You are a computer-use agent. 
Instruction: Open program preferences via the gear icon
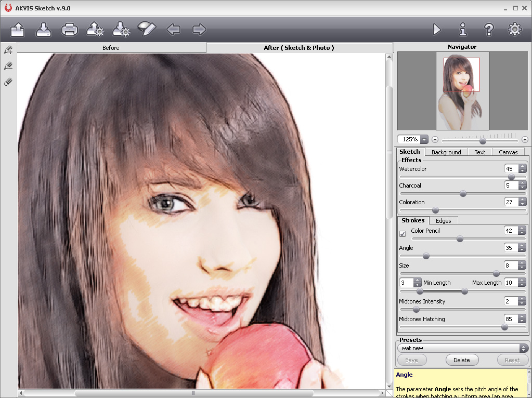(x=514, y=30)
